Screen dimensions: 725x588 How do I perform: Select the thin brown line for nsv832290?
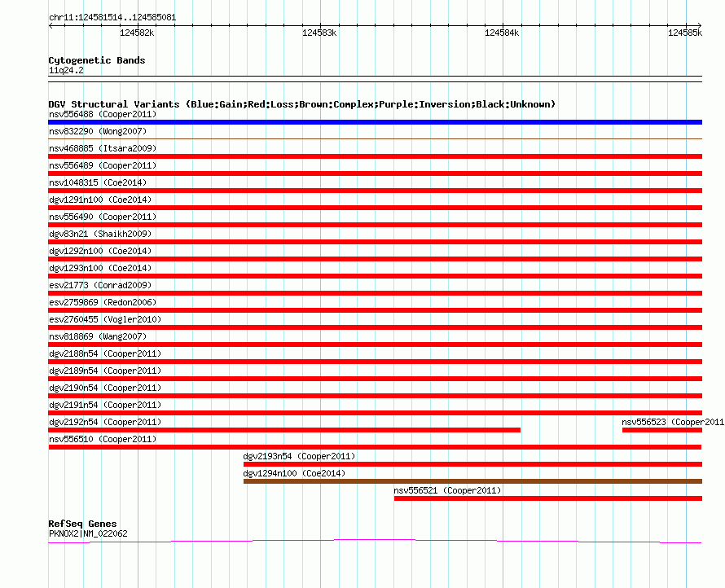tap(375, 138)
